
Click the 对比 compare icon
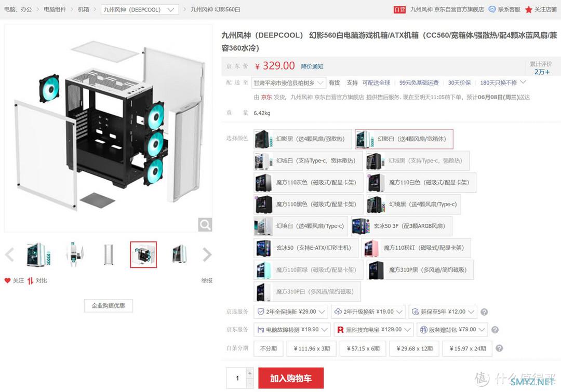coord(31,281)
